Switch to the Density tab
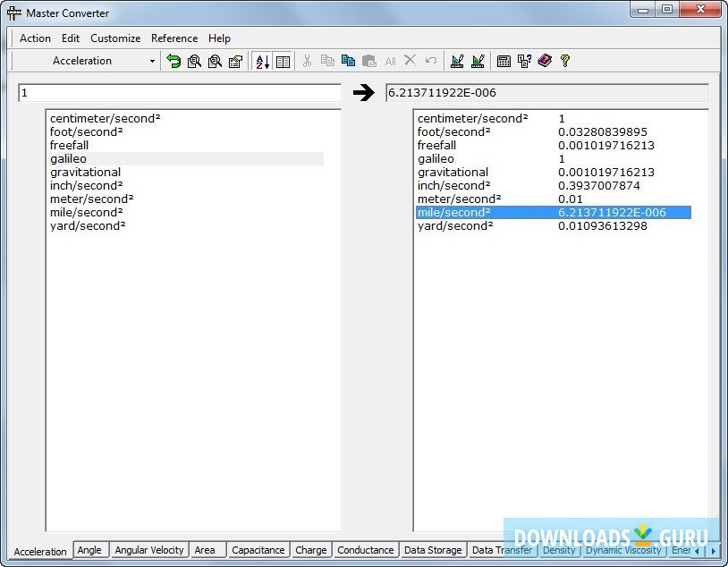This screenshot has height=567, width=728. [x=559, y=550]
